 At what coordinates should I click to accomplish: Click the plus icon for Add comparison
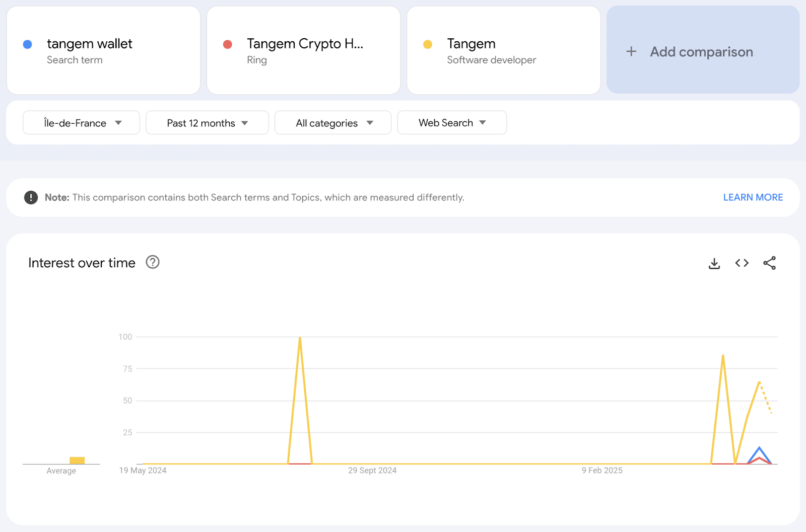click(x=631, y=51)
